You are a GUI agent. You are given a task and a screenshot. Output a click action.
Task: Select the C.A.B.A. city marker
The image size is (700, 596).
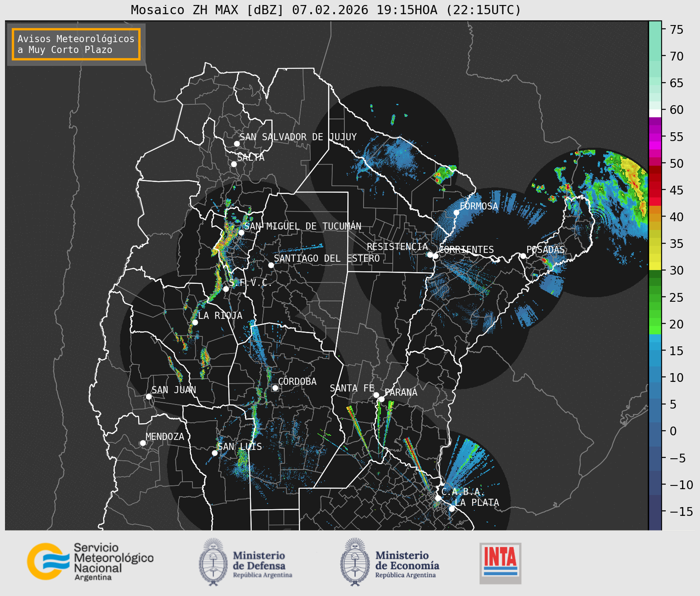click(438, 498)
